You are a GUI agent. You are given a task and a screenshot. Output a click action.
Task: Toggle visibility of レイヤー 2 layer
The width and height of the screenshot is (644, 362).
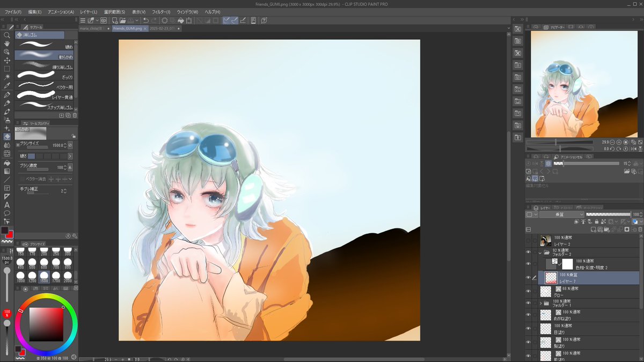pyautogui.click(x=528, y=240)
